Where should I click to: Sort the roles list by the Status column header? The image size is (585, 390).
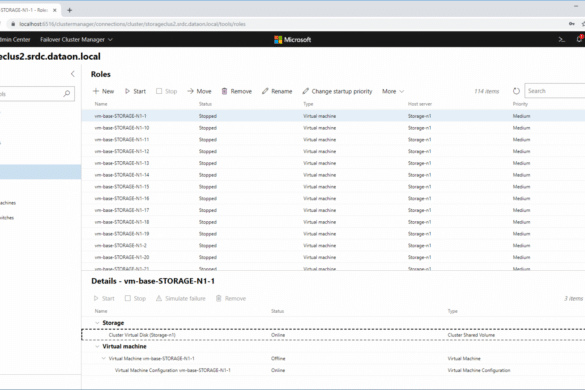pyautogui.click(x=205, y=104)
